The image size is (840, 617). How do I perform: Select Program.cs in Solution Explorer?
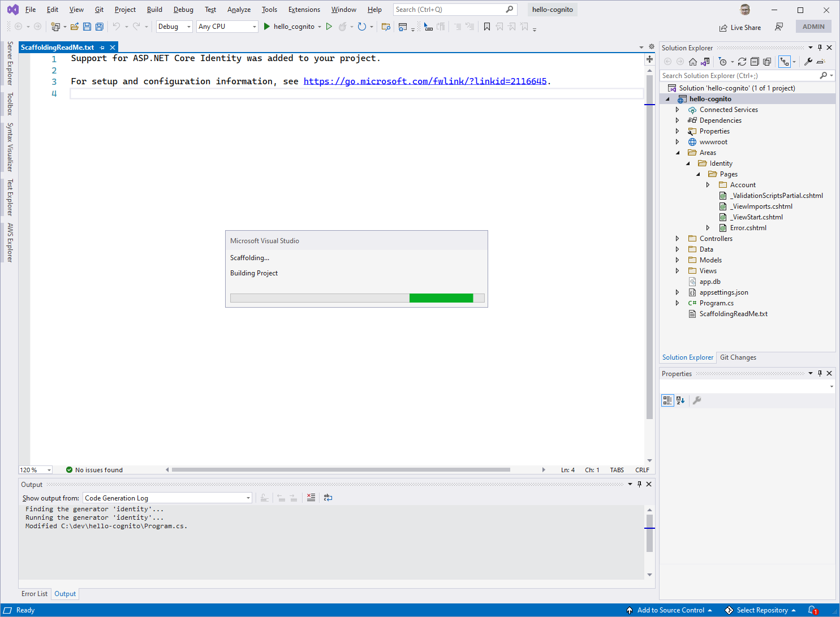[x=716, y=303]
